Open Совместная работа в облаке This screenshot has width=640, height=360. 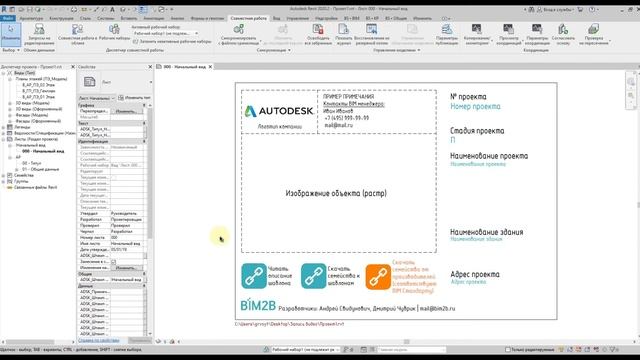pyautogui.click(x=78, y=34)
